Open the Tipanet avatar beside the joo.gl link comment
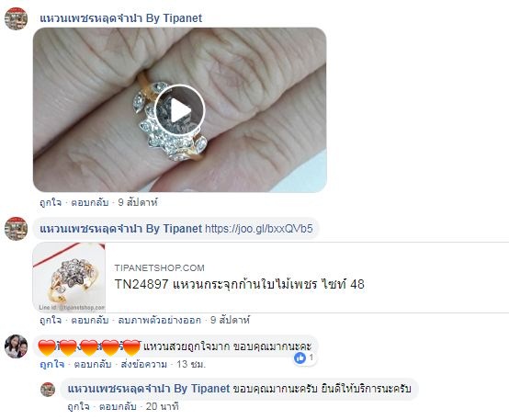The height and width of the screenshot is (420, 509). (16, 229)
